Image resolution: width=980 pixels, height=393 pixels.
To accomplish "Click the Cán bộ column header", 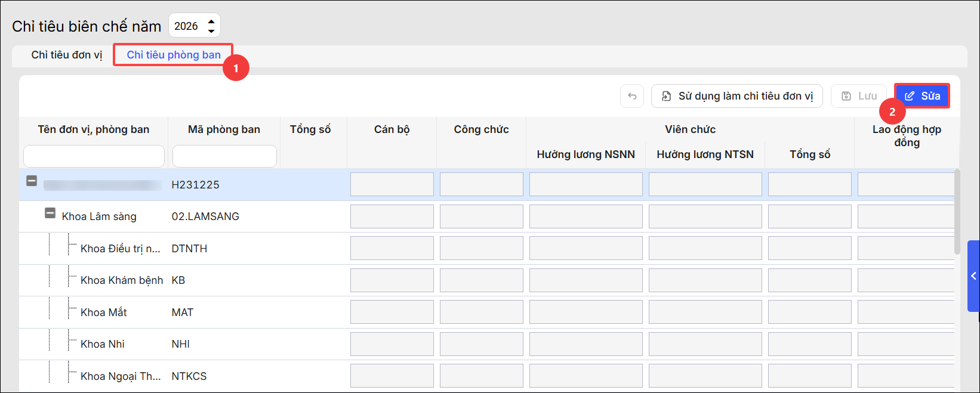I will click(x=392, y=129).
